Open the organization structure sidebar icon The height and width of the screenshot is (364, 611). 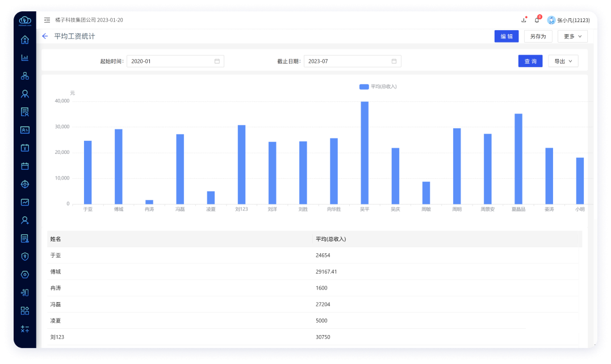point(25,76)
